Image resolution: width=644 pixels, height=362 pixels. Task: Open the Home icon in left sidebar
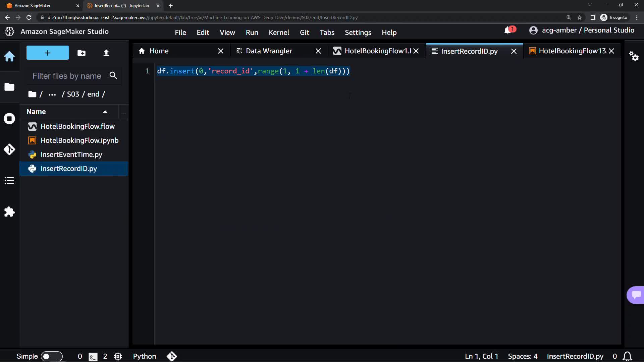tap(9, 56)
